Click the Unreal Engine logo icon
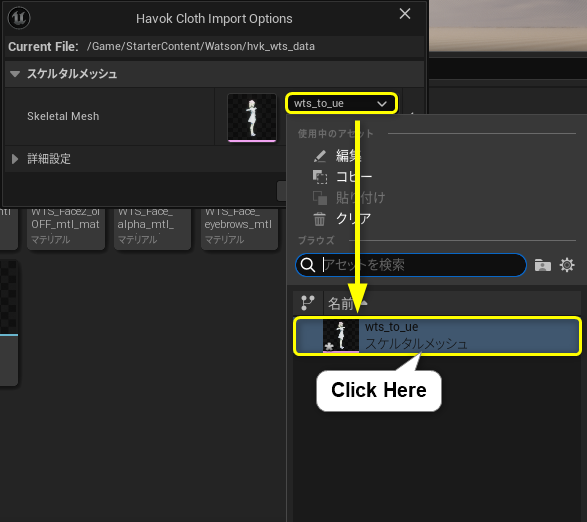 tap(19, 18)
